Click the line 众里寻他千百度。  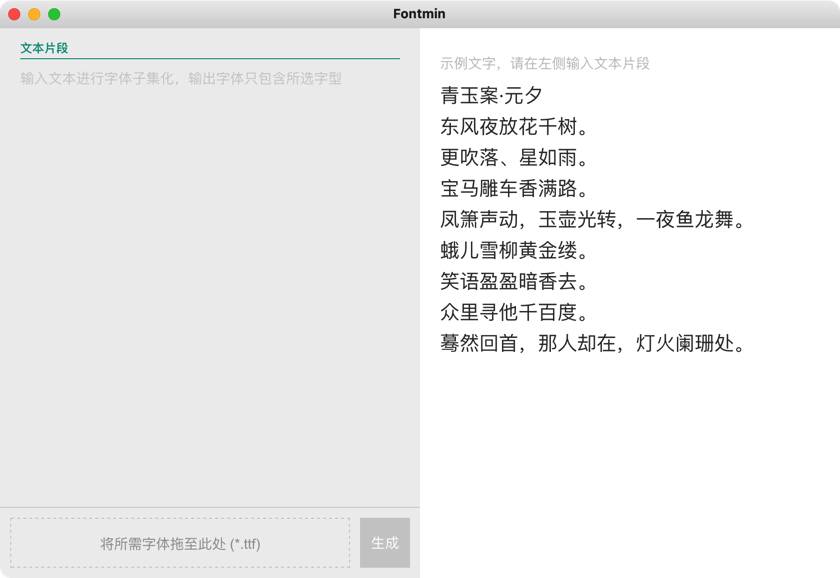pos(514,312)
